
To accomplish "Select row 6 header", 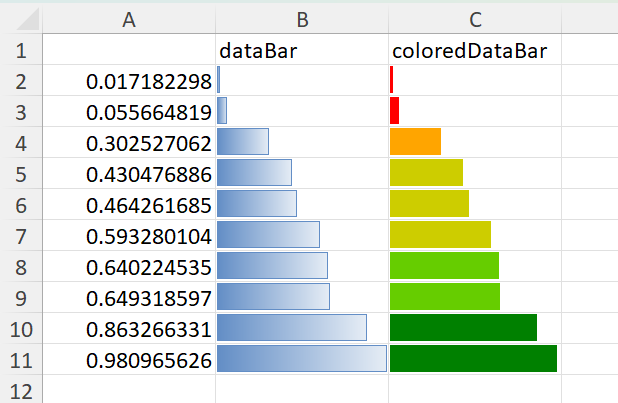I will 21,204.
